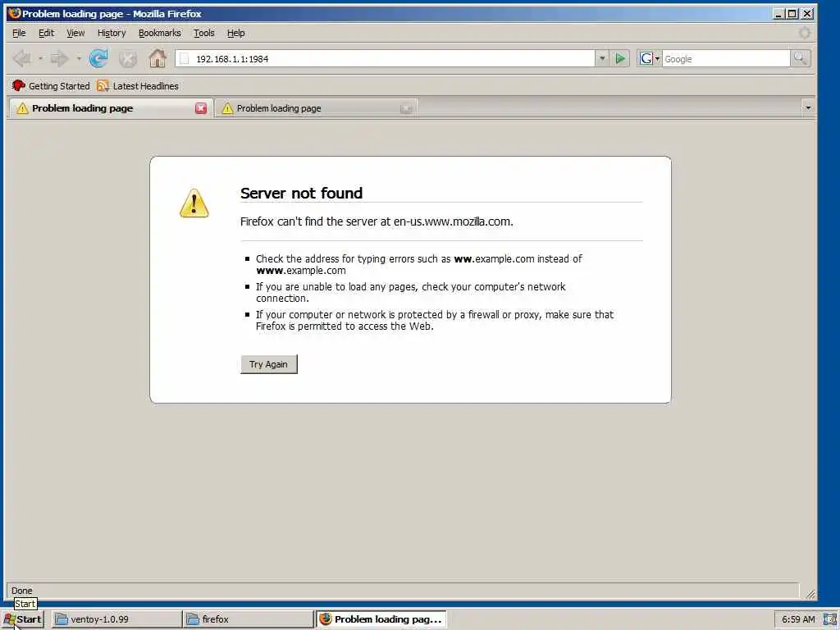Image resolution: width=840 pixels, height=630 pixels.
Task: Click the Windows Start button
Action: pyautogui.click(x=22, y=619)
